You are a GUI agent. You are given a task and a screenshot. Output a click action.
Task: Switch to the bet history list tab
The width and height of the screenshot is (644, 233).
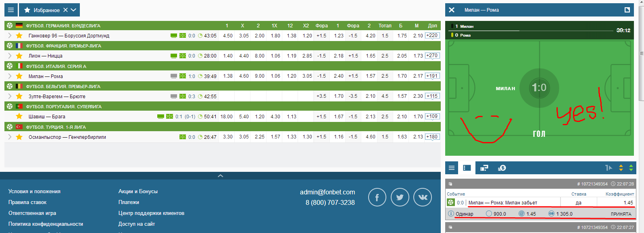[467, 168]
